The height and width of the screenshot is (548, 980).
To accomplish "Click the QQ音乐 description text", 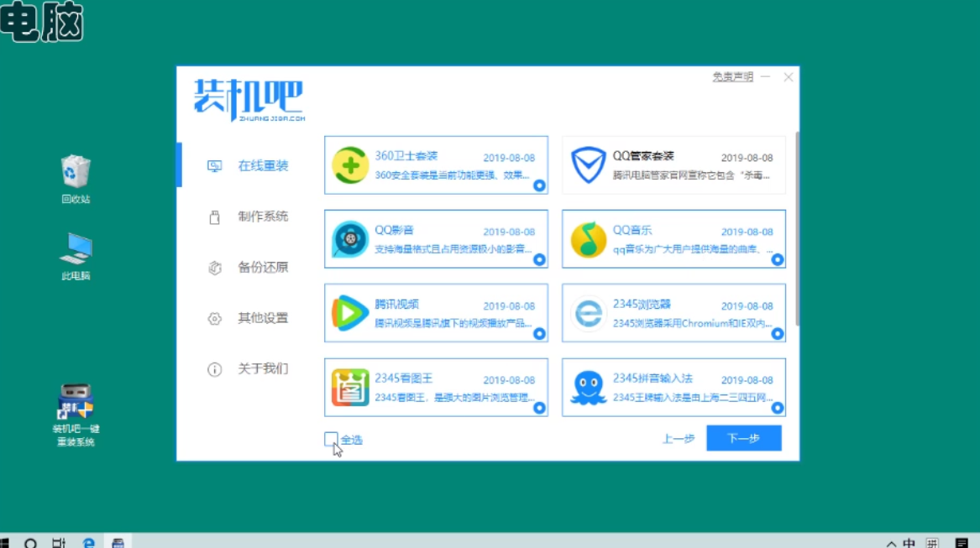I will tap(693, 249).
